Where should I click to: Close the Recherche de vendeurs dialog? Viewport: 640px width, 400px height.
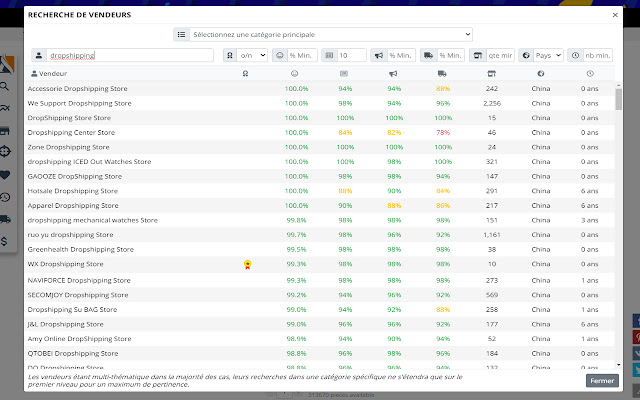pos(614,16)
